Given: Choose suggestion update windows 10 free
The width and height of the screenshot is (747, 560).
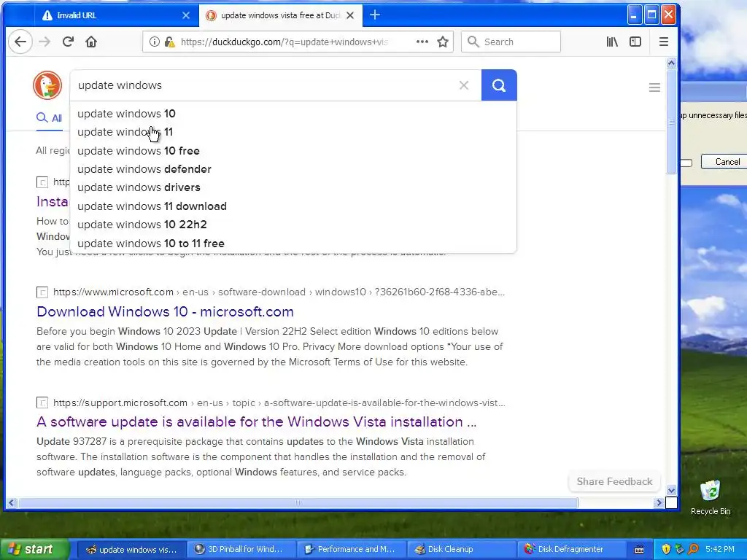Looking at the screenshot, I should tap(293, 151).
